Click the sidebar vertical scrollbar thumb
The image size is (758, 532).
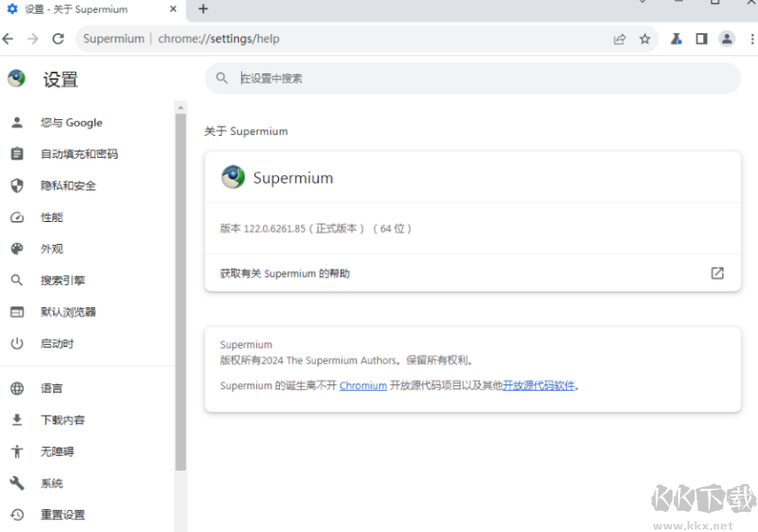[181, 292]
